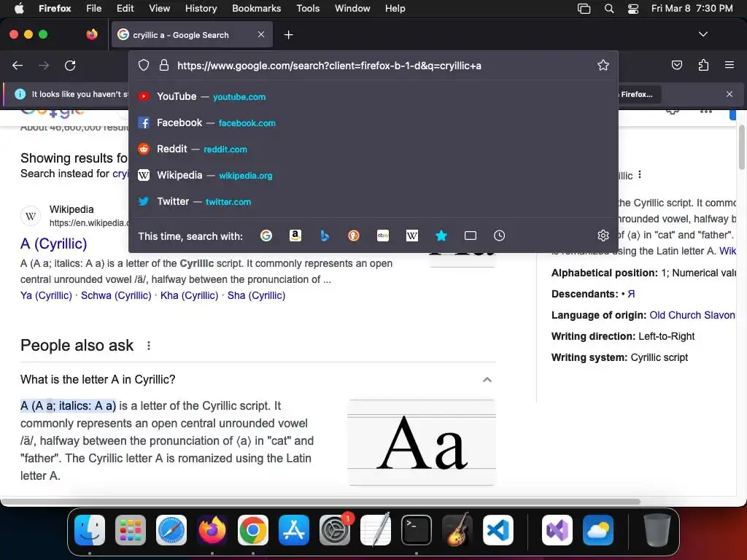View site information via padlock icon
The height and width of the screenshot is (560, 747).
point(164,65)
